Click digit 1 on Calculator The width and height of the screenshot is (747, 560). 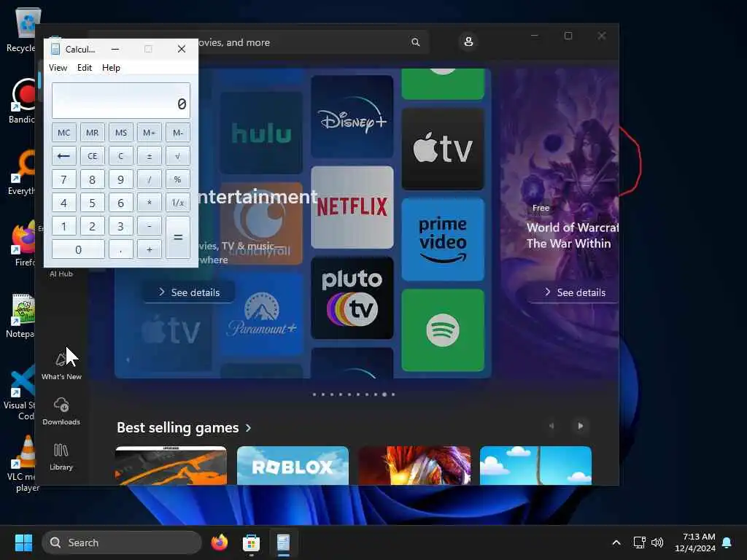[64, 226]
